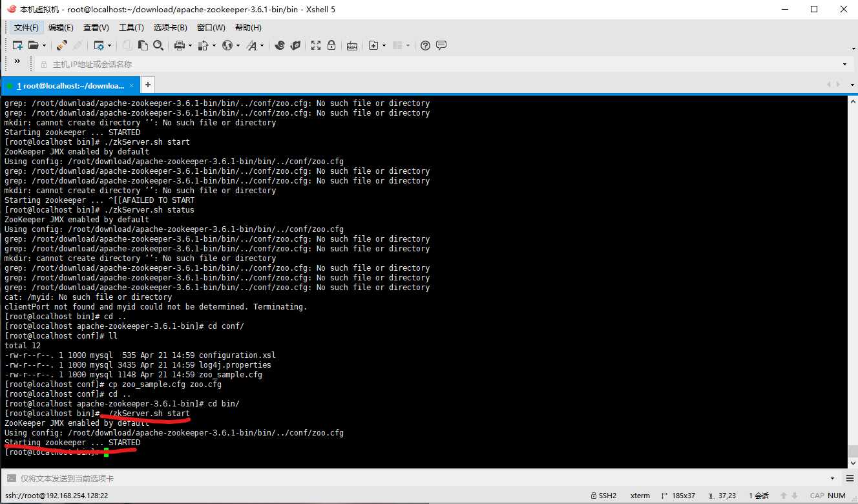Expand the Print dropdown arrow

click(190, 45)
